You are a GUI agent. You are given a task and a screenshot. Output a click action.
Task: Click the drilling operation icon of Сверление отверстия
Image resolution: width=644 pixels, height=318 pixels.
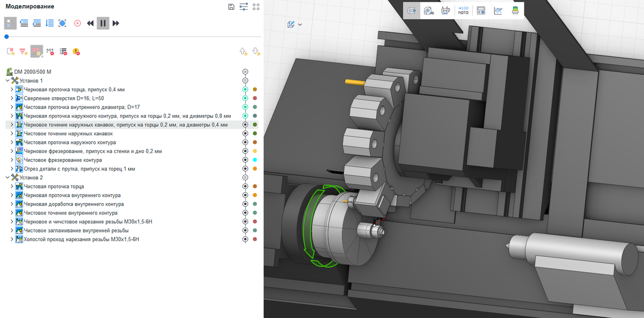tap(19, 98)
